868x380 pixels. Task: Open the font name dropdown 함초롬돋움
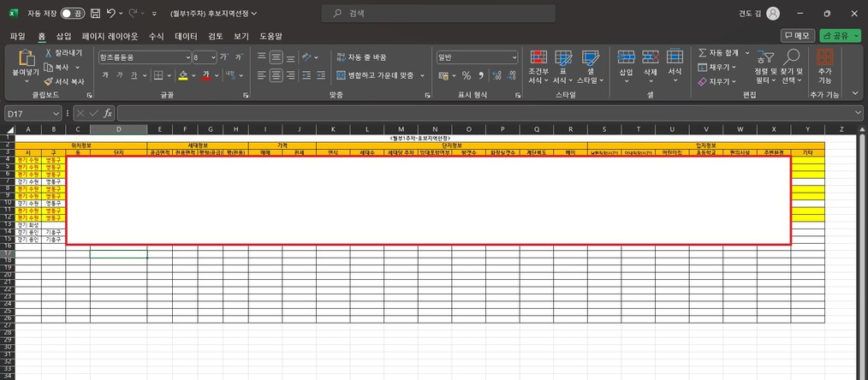(188, 57)
